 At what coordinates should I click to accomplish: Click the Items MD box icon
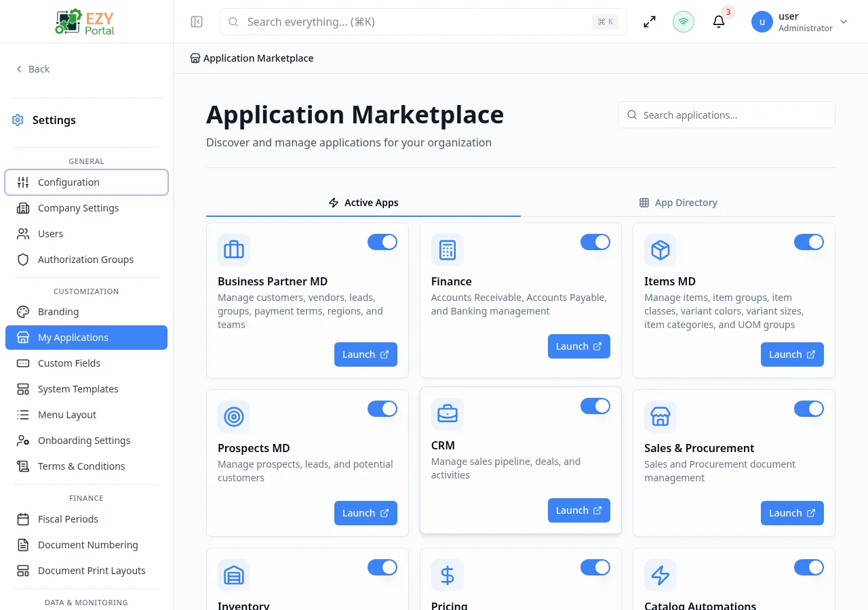coord(660,250)
